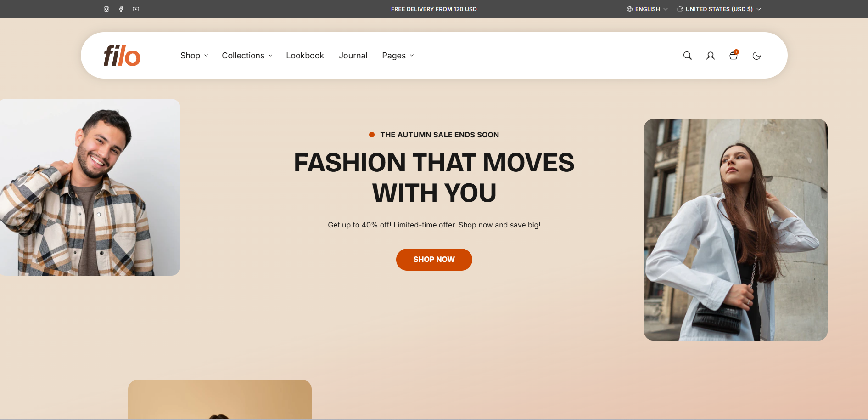Open the search magnifier icon
The image size is (868, 420).
pos(687,56)
